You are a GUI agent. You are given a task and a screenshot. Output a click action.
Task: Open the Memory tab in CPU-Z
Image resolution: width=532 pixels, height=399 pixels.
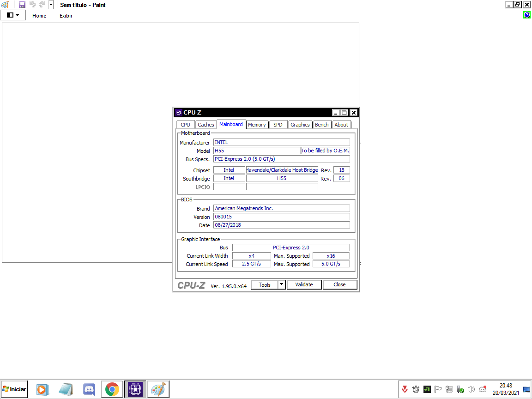click(x=257, y=125)
